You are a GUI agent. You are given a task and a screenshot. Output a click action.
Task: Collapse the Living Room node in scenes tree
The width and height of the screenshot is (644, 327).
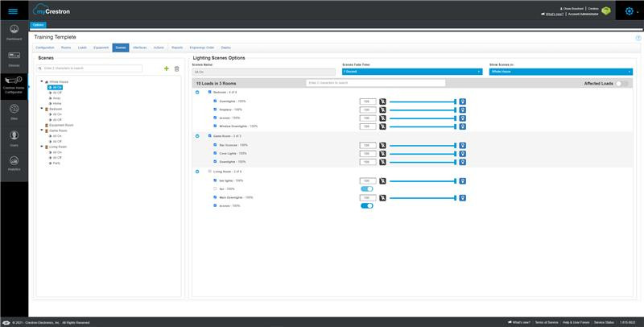[42, 147]
